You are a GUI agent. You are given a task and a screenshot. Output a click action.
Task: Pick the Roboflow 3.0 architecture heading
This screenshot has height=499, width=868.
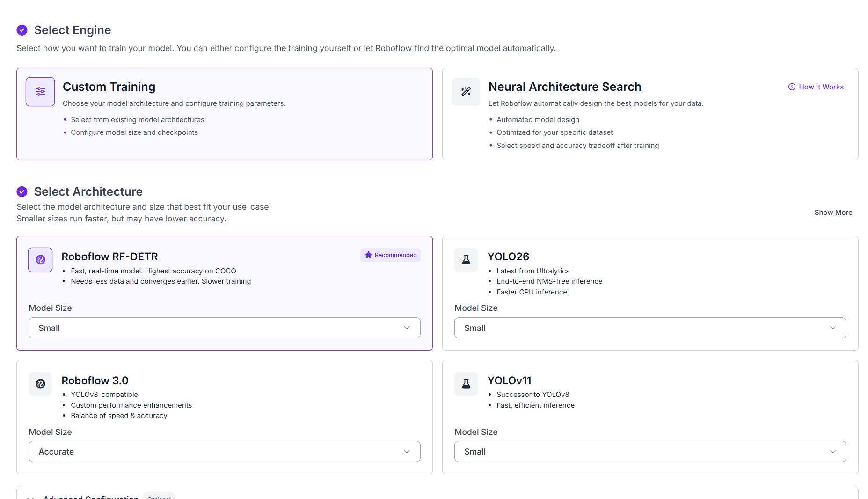95,381
